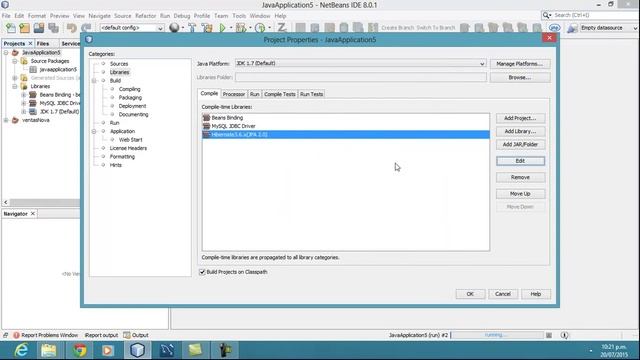The width and height of the screenshot is (640, 360).
Task: Click the blue oval report icon in the toolbar
Action: point(554,28)
